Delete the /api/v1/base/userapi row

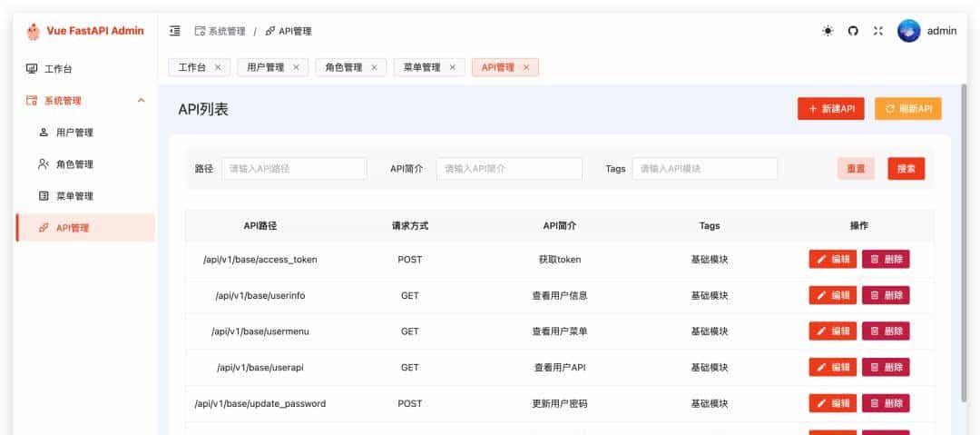point(886,368)
